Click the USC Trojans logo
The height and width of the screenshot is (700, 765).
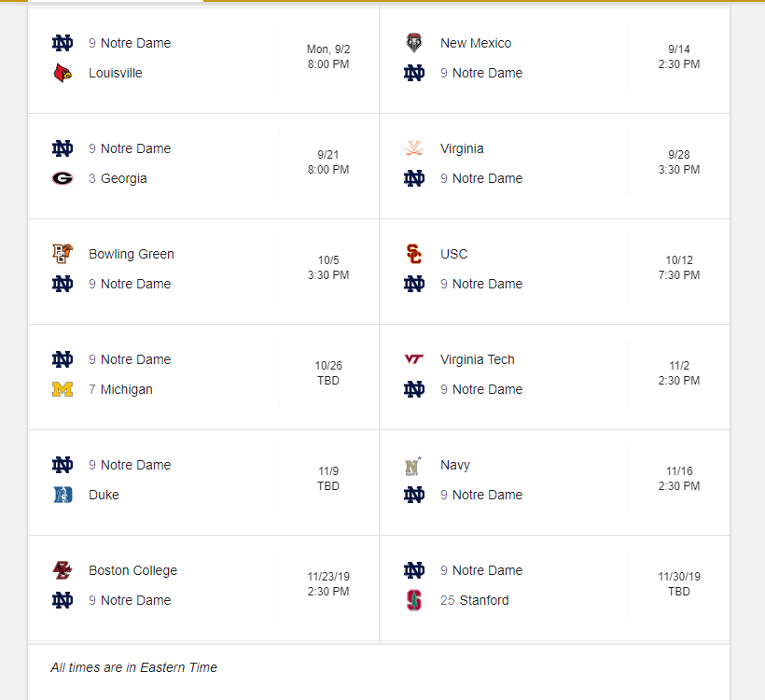(413, 254)
